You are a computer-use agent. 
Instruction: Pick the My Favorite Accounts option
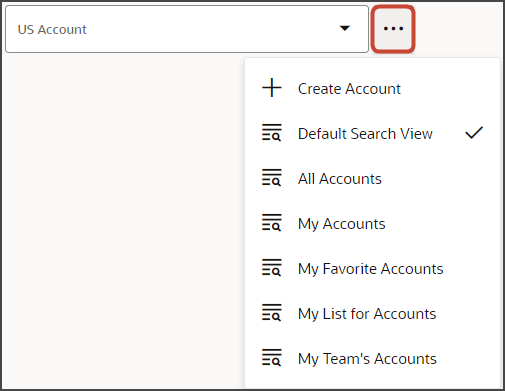(x=372, y=268)
